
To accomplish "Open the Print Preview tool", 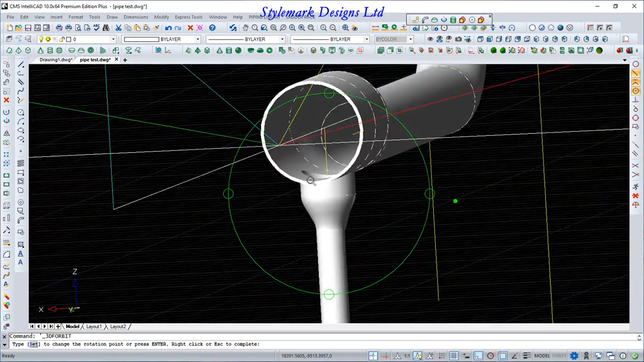I will pos(78,28).
